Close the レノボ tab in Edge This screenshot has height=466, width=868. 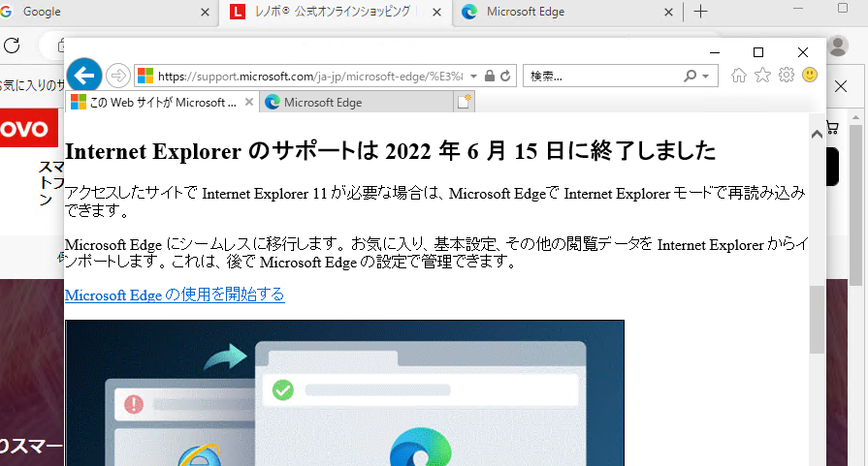tap(436, 13)
